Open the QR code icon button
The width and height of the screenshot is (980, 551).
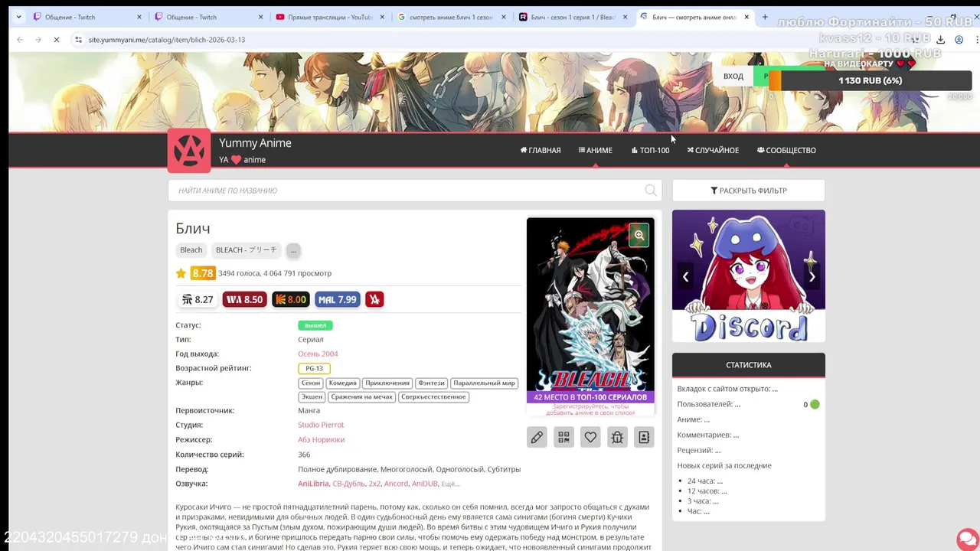pyautogui.click(x=563, y=437)
